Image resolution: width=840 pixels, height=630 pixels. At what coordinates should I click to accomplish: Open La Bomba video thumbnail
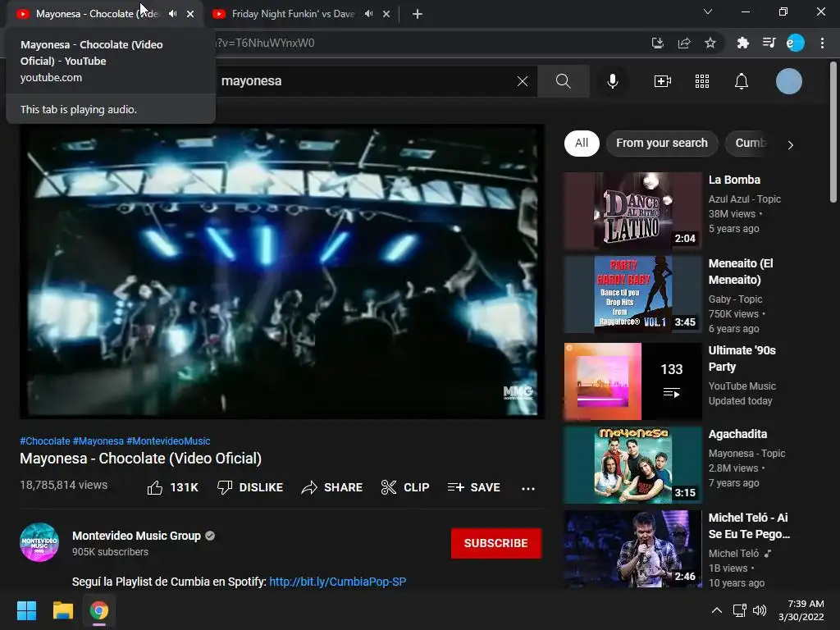pos(632,211)
